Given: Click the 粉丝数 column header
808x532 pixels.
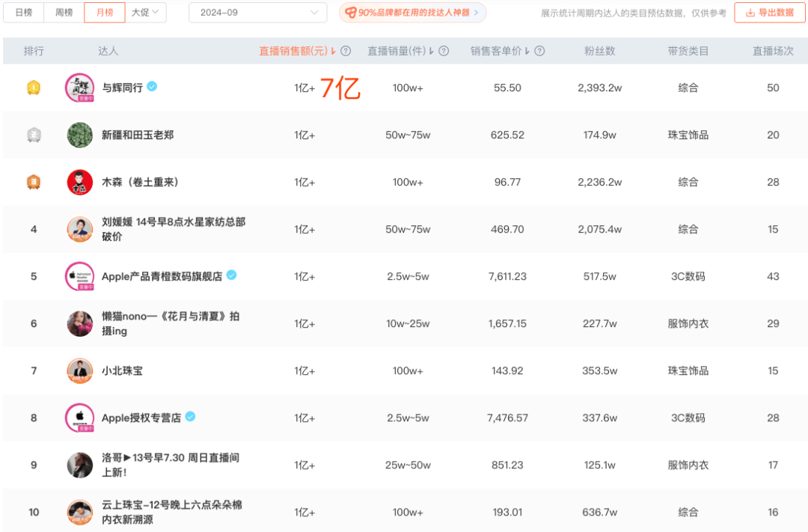Looking at the screenshot, I should (x=600, y=51).
